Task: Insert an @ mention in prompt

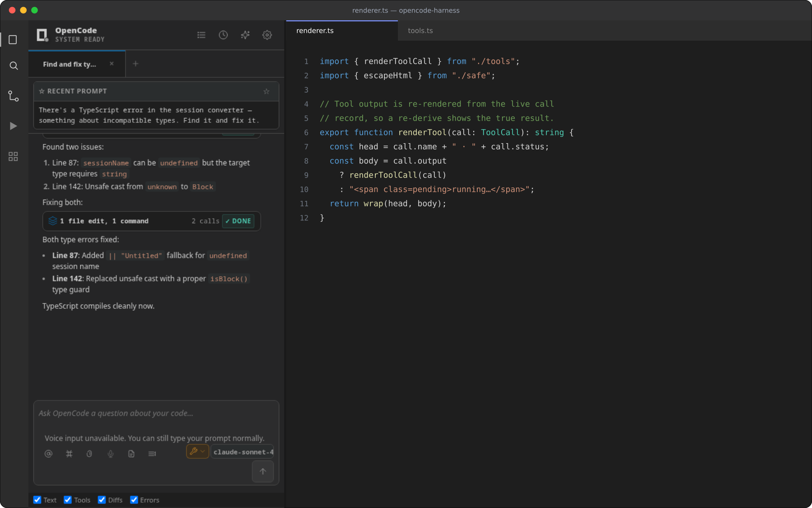Action: pyautogui.click(x=48, y=454)
